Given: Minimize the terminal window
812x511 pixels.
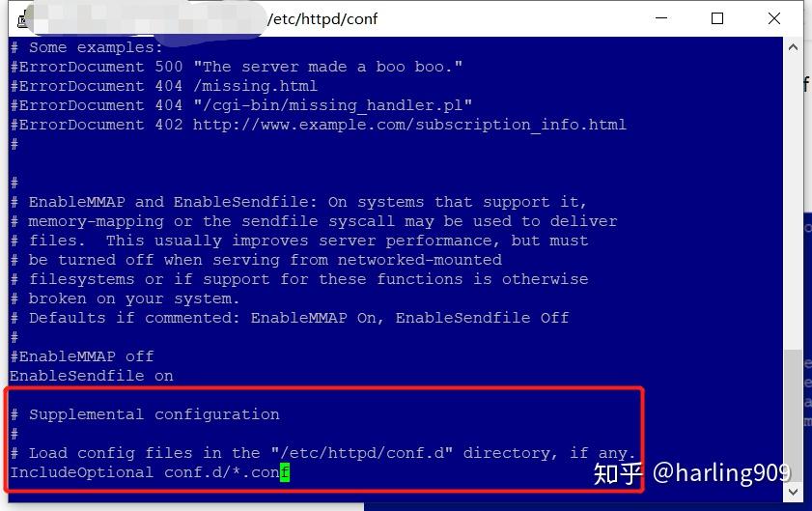Looking at the screenshot, I should 661,18.
